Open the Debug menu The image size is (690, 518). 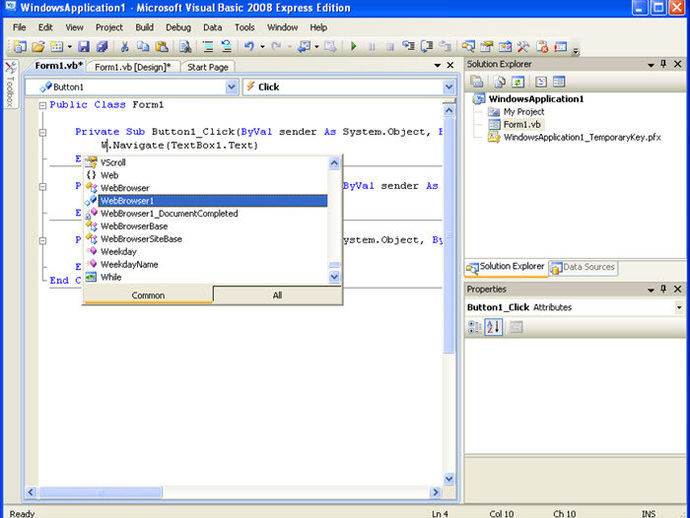tap(178, 27)
